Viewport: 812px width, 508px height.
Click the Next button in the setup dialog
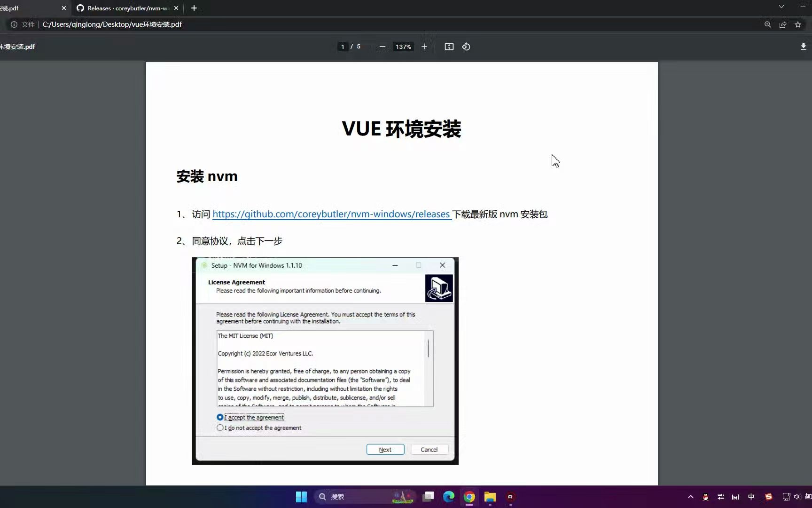[x=385, y=449]
